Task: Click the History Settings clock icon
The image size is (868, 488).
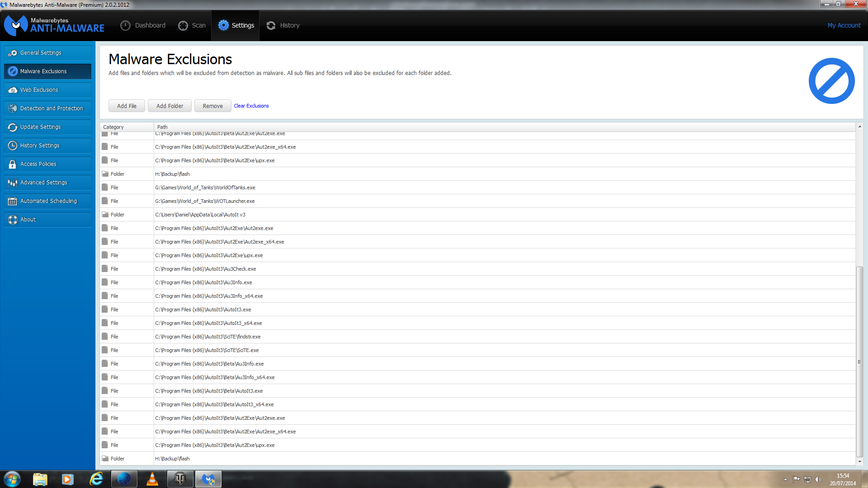Action: [x=13, y=145]
